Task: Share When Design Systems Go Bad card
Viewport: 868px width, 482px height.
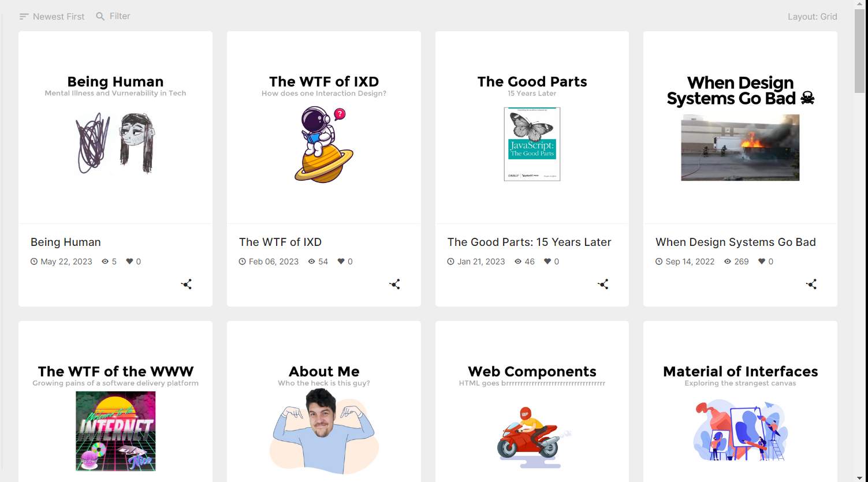Action: coord(811,284)
